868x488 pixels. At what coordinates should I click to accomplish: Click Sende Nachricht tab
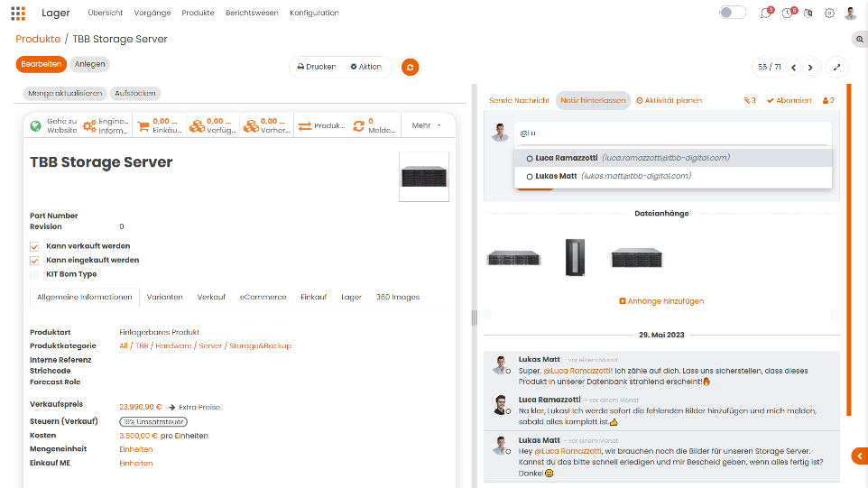519,101
